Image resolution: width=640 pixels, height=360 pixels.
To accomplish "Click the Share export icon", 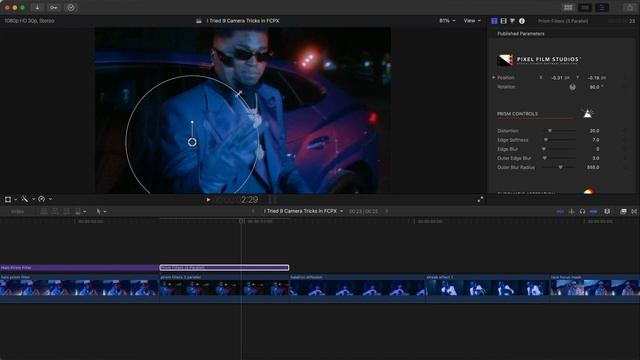I will pos(629,7).
